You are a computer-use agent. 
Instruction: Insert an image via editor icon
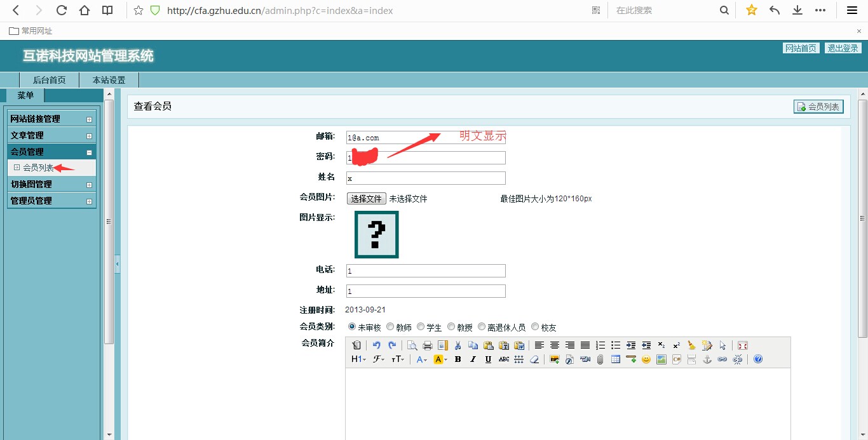coord(554,359)
